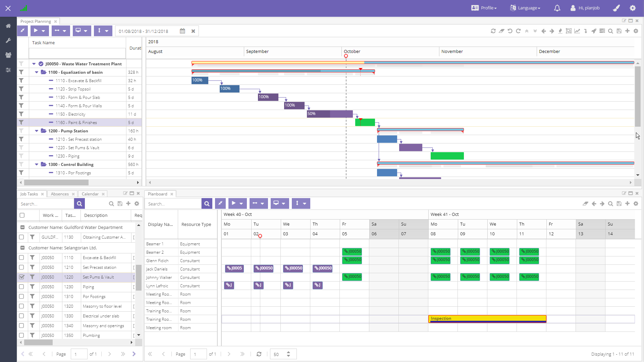Click the refresh icon on the Gantt toolbar
Image resolution: width=644 pixels, height=362 pixels.
493,31
